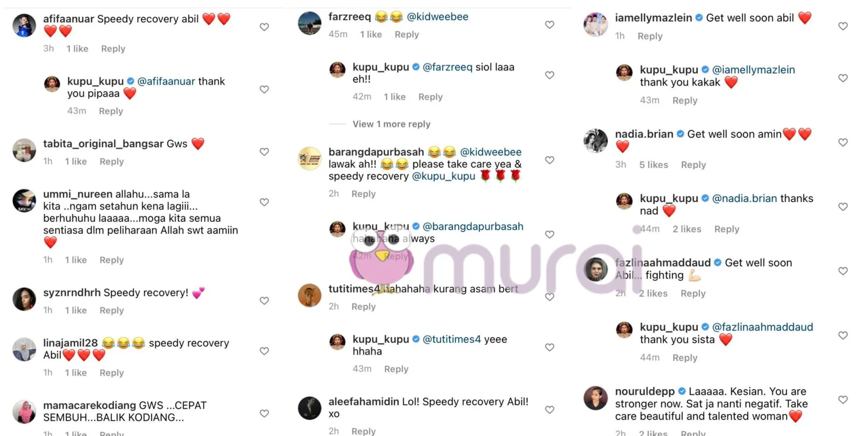The width and height of the screenshot is (868, 436).
Task: Reply to nadia.brian's comment
Action: click(693, 165)
